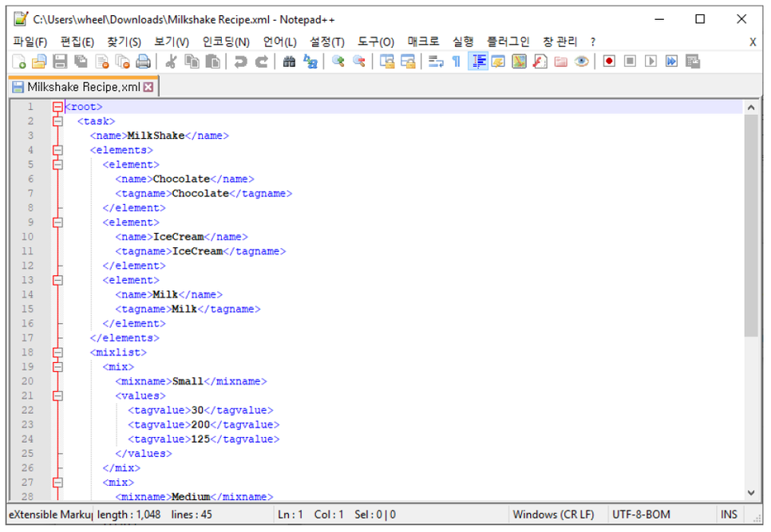Click line number 14 in the margin
This screenshot has width=771, height=532.
(27, 294)
